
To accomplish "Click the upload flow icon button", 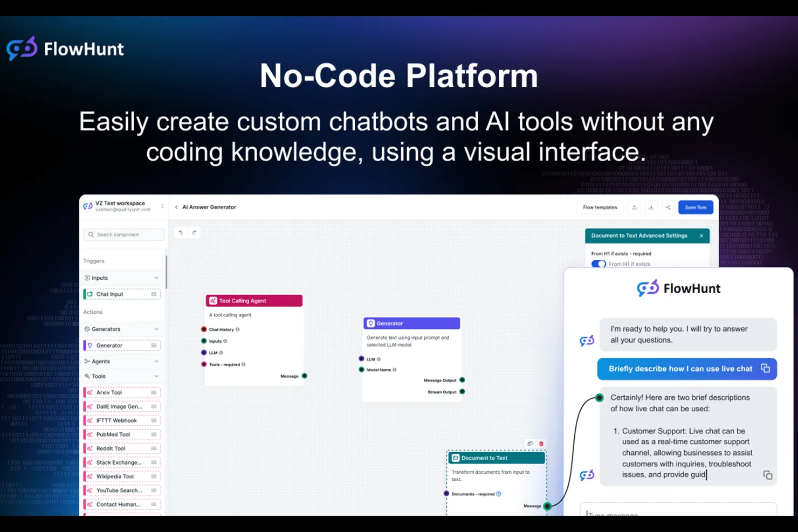I will [634, 207].
